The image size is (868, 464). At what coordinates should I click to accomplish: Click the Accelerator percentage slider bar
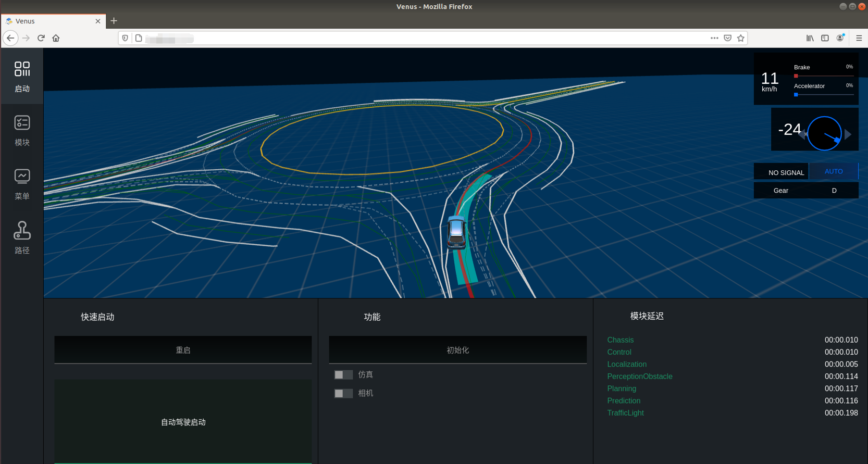[824, 95]
